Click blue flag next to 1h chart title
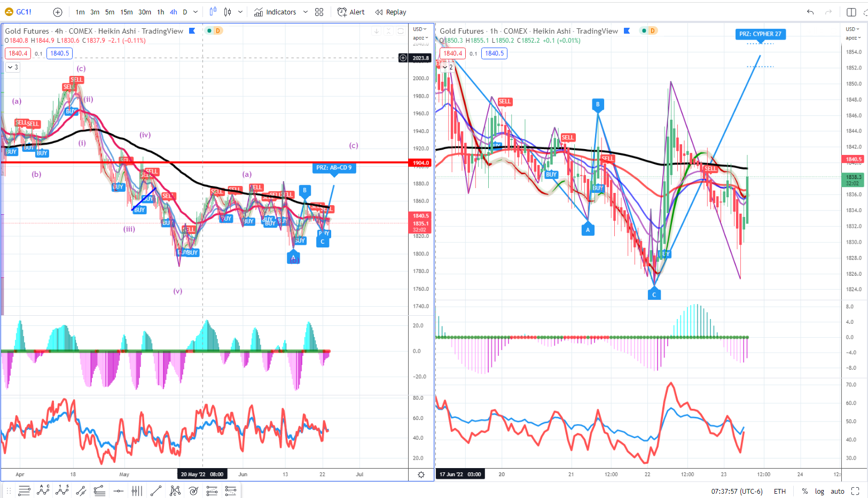Screen dimensions: 868x498 tap(627, 31)
